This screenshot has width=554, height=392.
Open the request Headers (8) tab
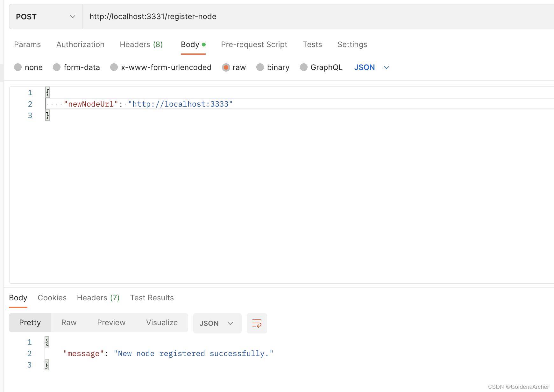tap(141, 45)
